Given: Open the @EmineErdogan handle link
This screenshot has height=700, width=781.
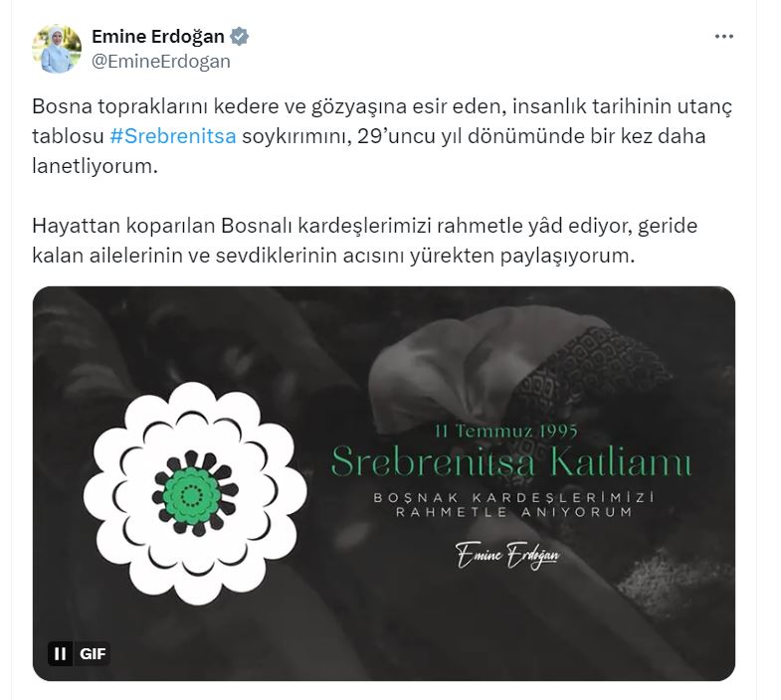Looking at the screenshot, I should (x=161, y=62).
